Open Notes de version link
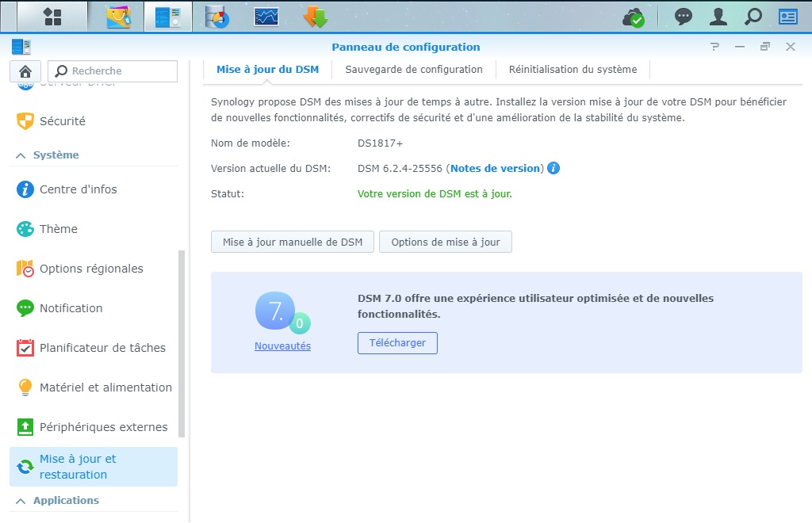This screenshot has width=812, height=523. [495, 168]
